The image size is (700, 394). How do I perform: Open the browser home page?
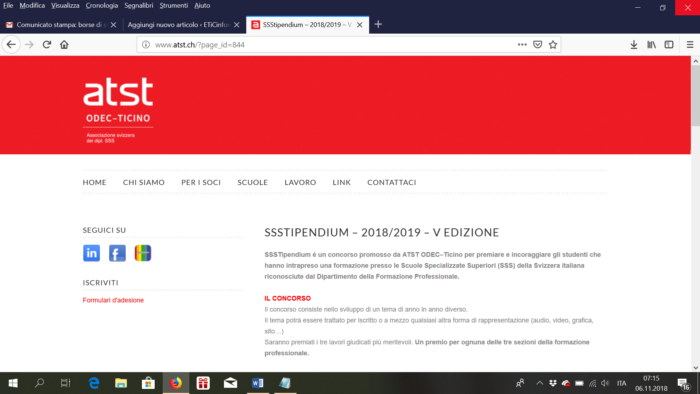coord(64,45)
